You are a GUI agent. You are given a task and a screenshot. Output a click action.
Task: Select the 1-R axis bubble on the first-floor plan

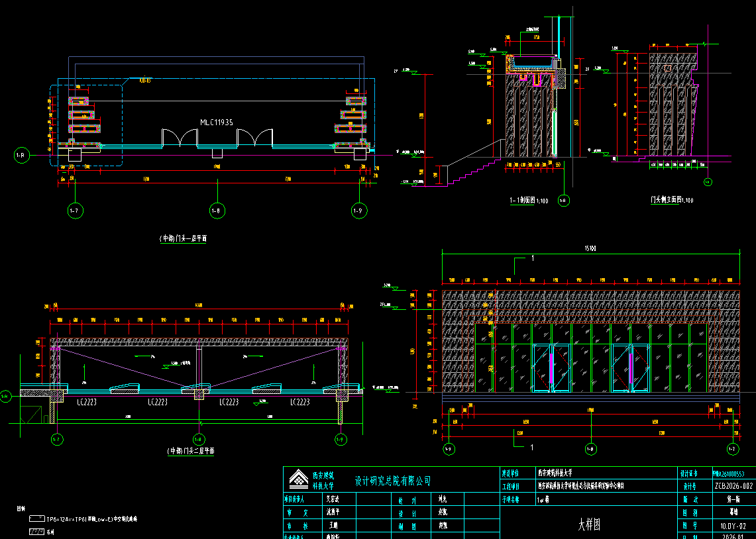pyautogui.click(x=21, y=156)
